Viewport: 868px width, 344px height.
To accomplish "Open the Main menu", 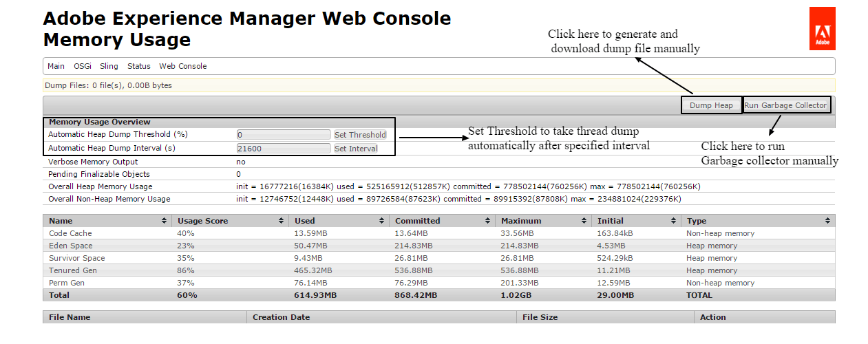I will pyautogui.click(x=56, y=66).
